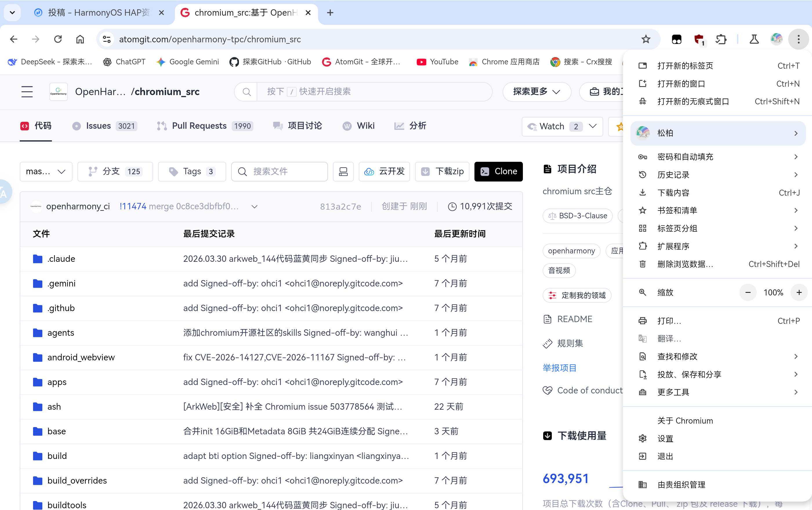Click the BSD-3-Clause license badge
The image size is (812, 510).
(578, 216)
